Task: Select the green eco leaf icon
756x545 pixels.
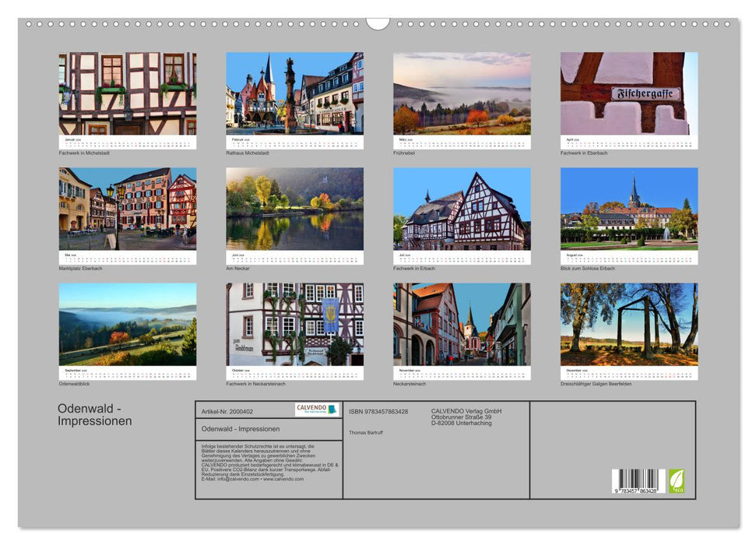Action: [x=677, y=481]
